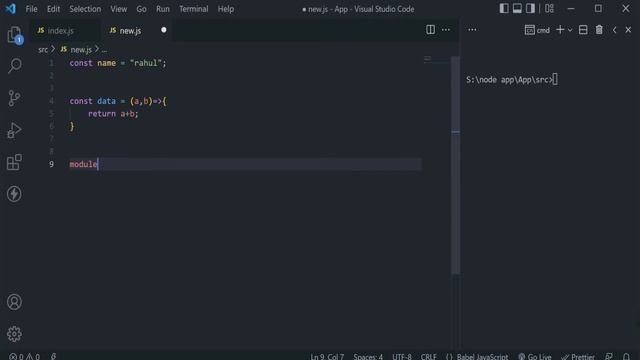Open the feedback icon in status bar
This screenshot has width=640, height=360.
609,356
